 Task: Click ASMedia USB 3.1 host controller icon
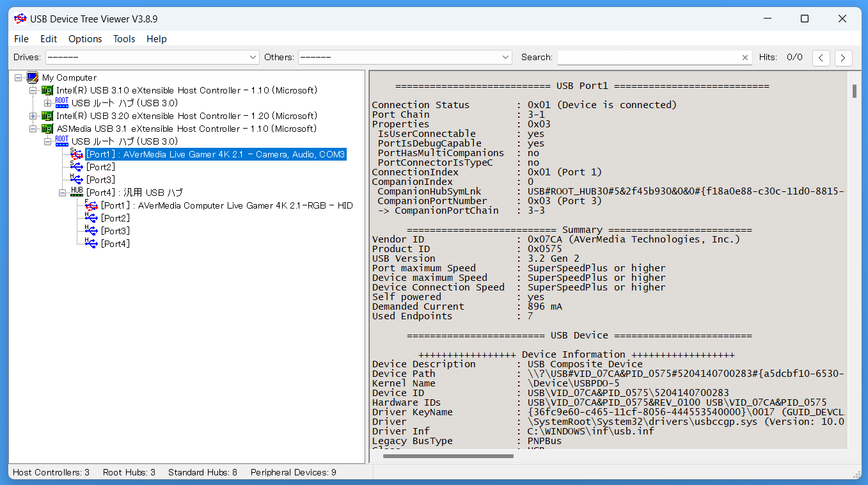pos(47,129)
